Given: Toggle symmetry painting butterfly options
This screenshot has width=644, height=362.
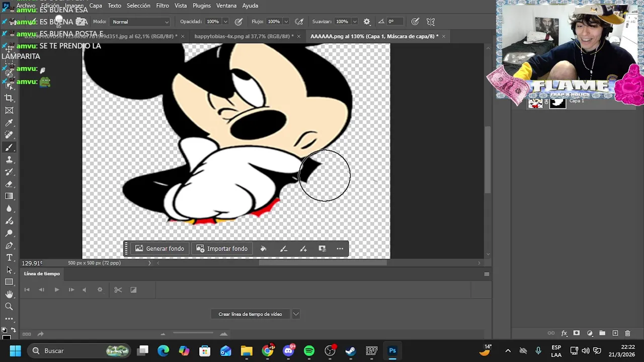Looking at the screenshot, I should (x=431, y=22).
